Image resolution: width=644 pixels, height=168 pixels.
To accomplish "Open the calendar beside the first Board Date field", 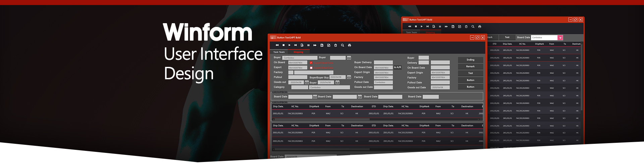I will 315,97.
